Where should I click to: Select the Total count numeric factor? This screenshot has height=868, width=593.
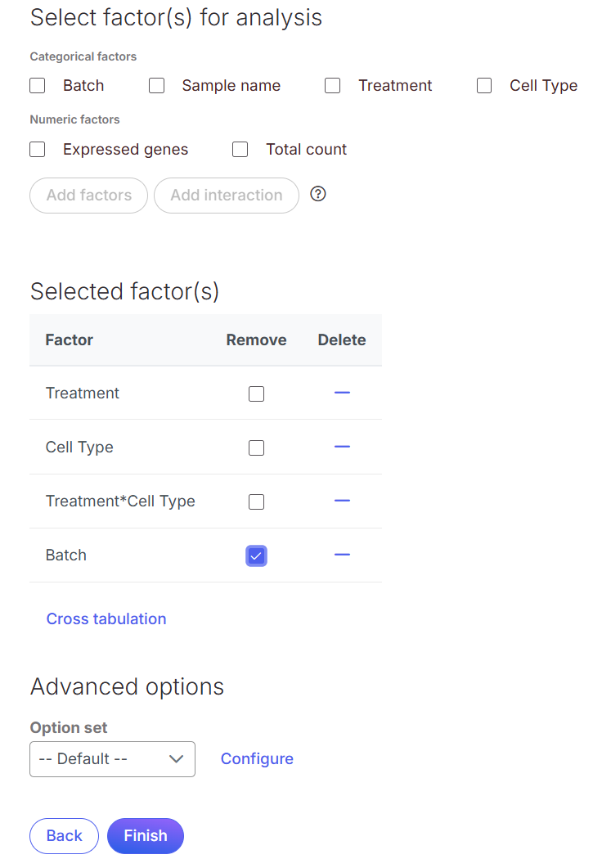coord(240,150)
